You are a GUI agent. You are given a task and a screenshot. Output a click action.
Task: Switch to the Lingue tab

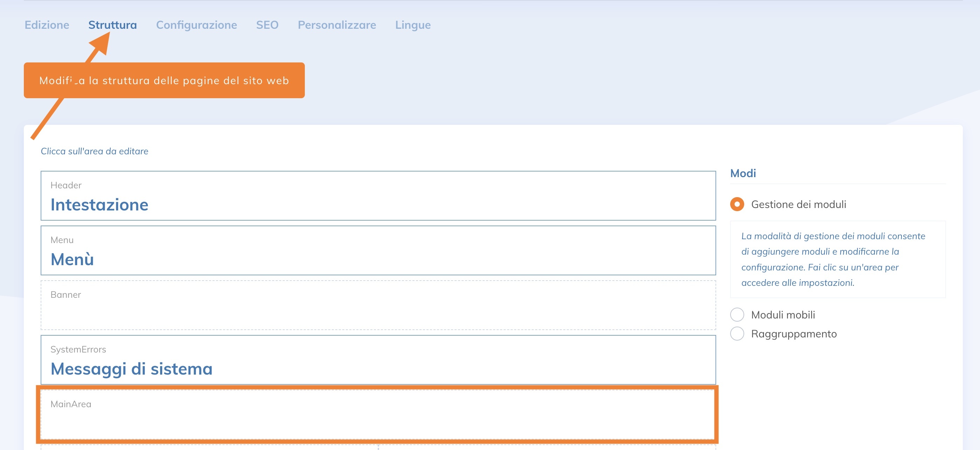(x=413, y=25)
